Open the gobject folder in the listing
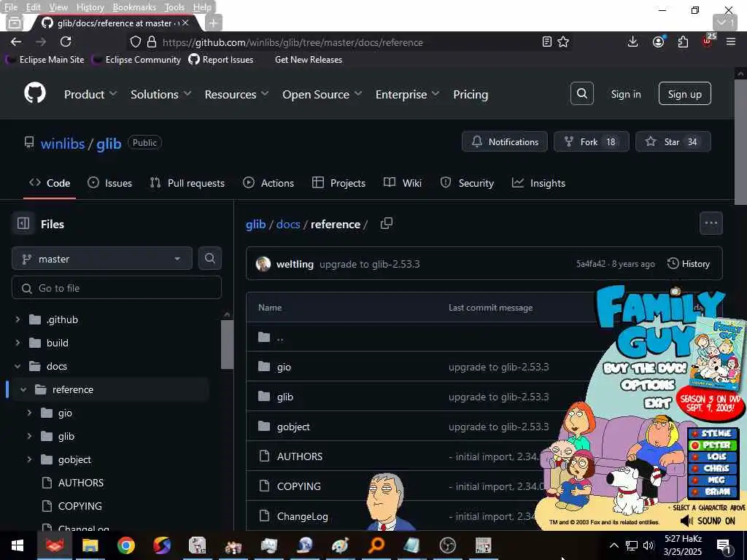747x560 pixels. tap(293, 427)
